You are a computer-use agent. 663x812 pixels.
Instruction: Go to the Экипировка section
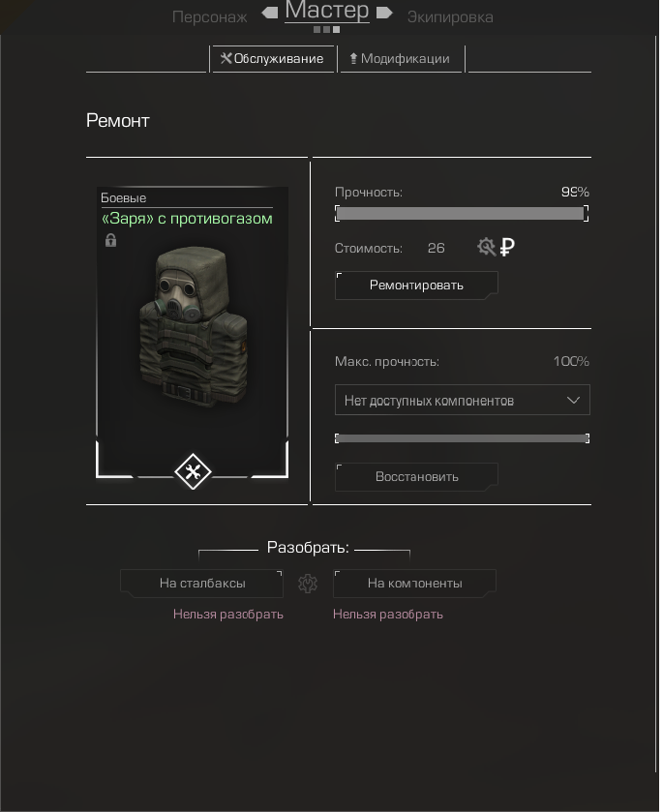coord(450,17)
